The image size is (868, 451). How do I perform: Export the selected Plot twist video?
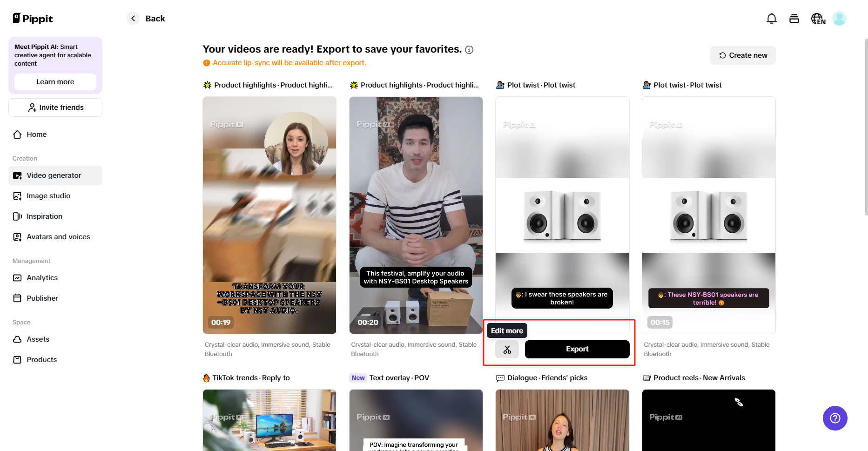pyautogui.click(x=577, y=350)
